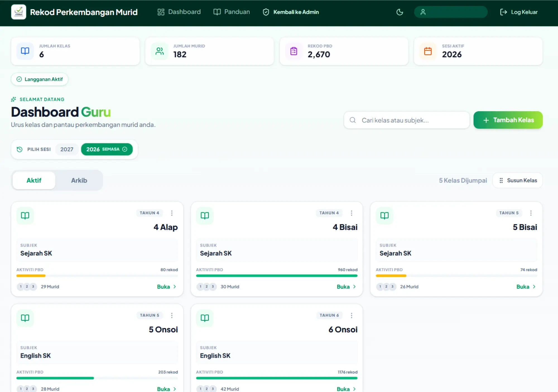Click the English SK subject on 6 Onsoi
The width and height of the screenshot is (558, 392).
[x=215, y=356]
